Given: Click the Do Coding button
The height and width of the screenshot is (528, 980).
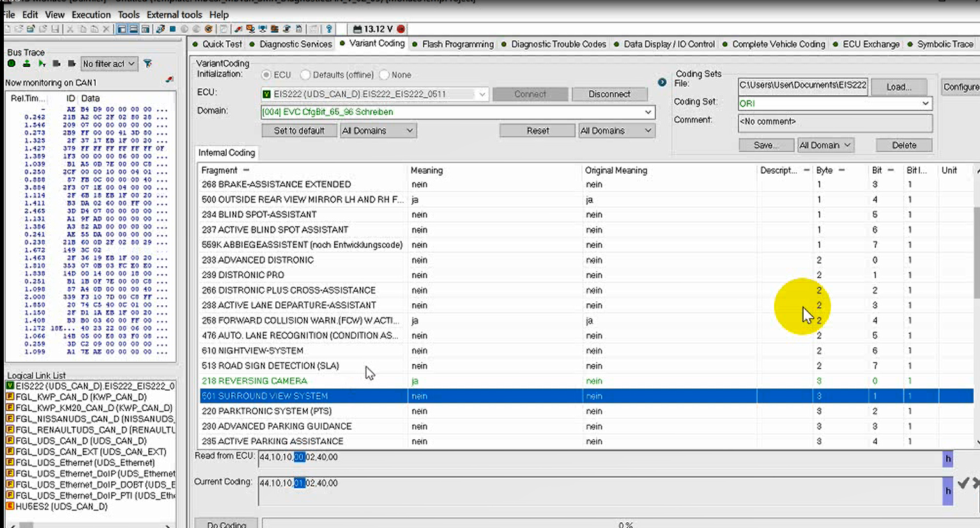Looking at the screenshot, I should [x=226, y=524].
